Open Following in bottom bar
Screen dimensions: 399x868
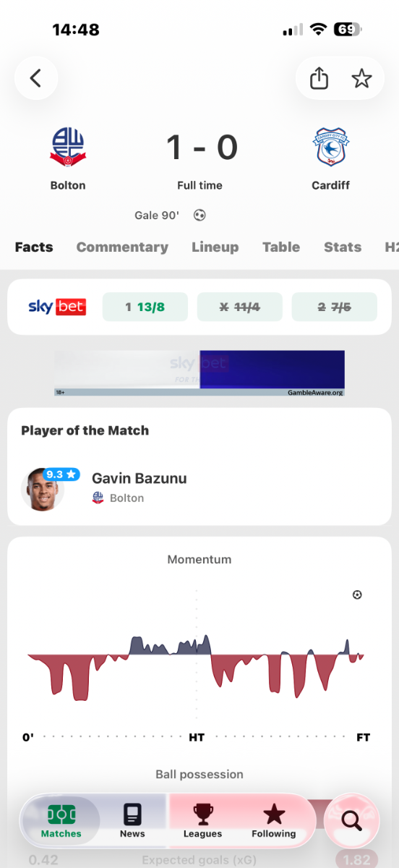273,821
